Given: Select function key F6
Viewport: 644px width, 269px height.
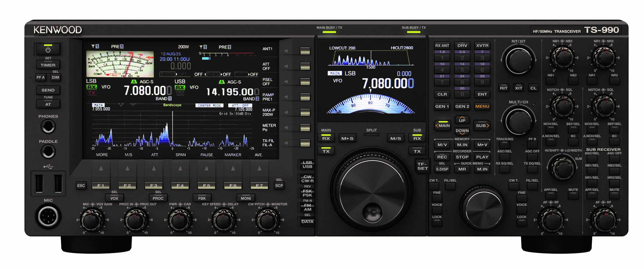Looking at the screenshot, I should coord(233,185).
